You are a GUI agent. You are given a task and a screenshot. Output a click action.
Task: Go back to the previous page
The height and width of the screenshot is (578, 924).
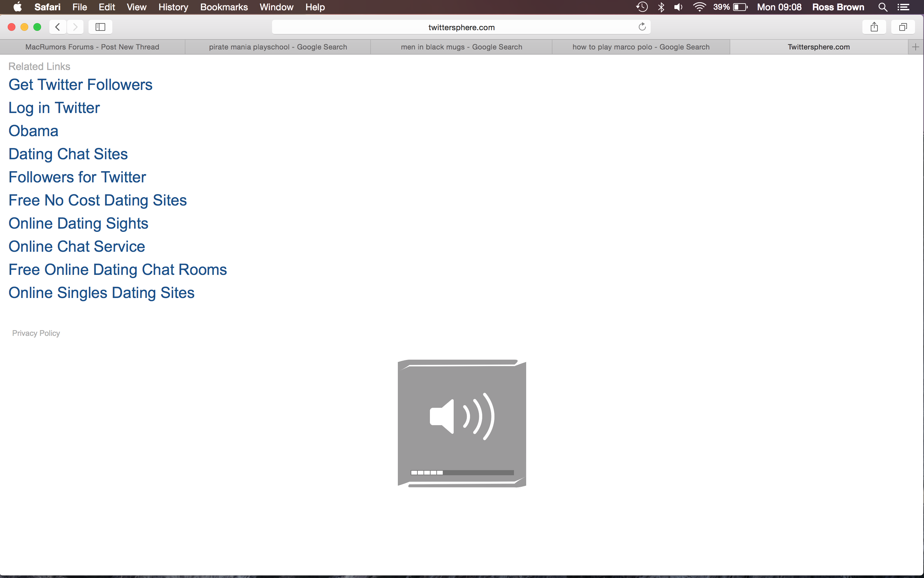pyautogui.click(x=58, y=27)
